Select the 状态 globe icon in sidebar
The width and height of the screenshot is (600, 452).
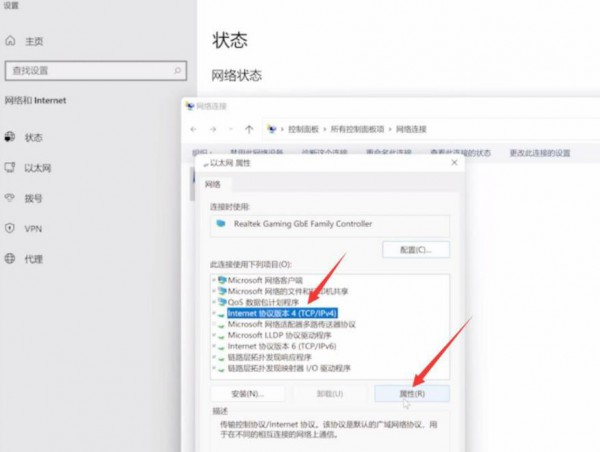click(x=10, y=137)
